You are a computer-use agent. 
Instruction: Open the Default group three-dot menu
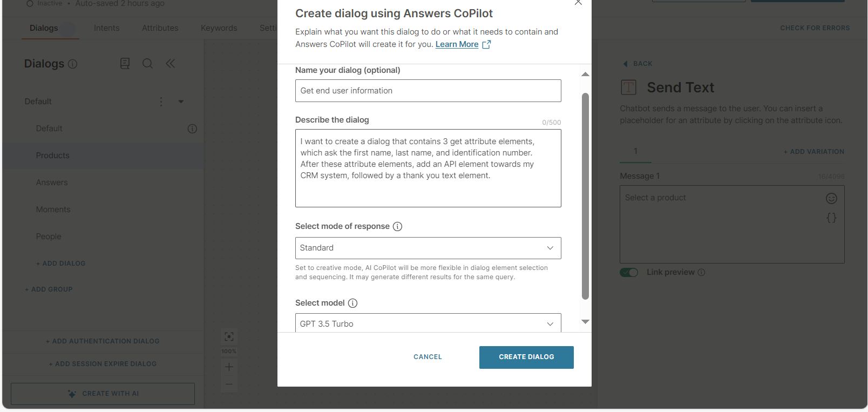coord(161,102)
